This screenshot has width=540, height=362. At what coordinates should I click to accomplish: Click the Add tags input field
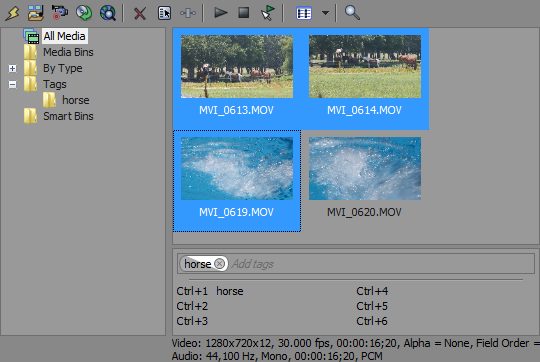381,264
